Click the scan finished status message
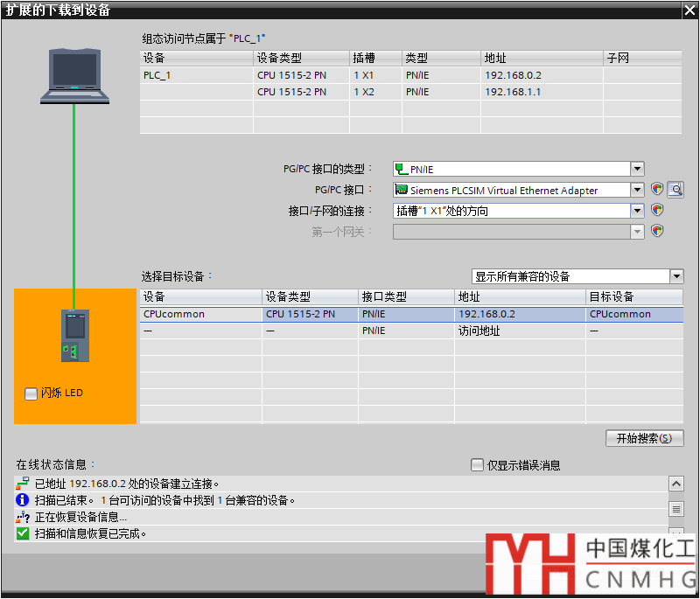Image resolution: width=700 pixels, height=599 pixels. [165, 500]
